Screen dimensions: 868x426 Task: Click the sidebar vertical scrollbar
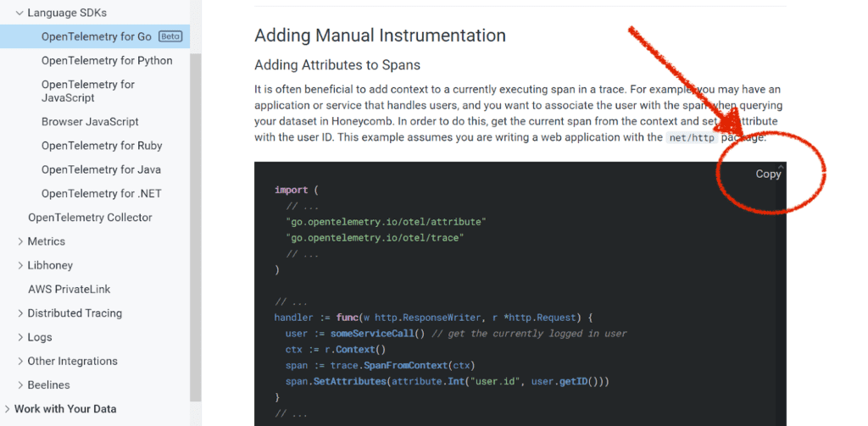pos(196,212)
